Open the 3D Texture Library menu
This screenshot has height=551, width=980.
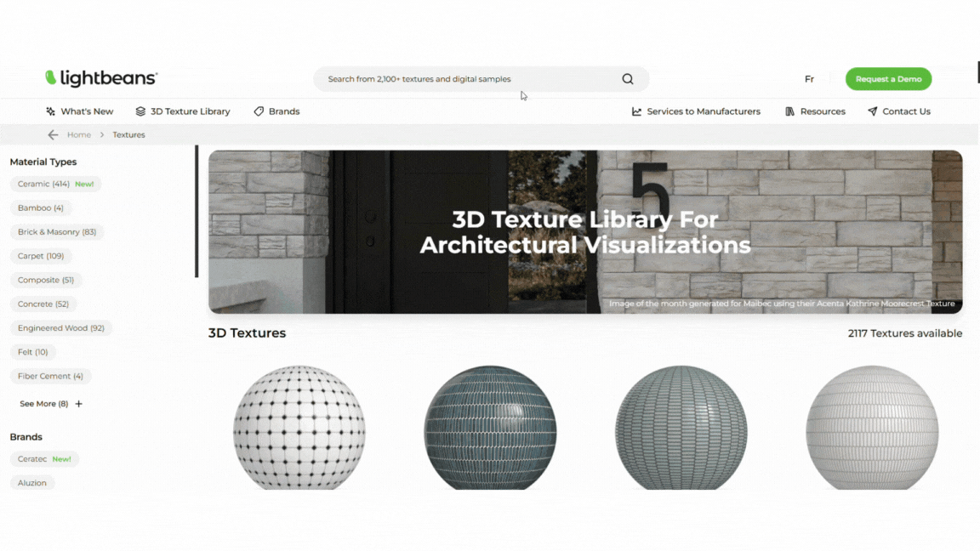pyautogui.click(x=183, y=112)
